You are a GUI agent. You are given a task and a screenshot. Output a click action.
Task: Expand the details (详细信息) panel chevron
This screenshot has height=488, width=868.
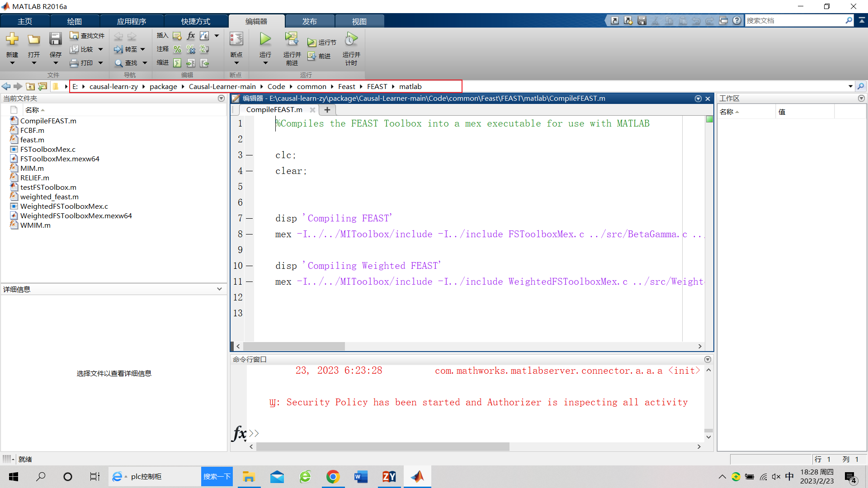coord(219,289)
